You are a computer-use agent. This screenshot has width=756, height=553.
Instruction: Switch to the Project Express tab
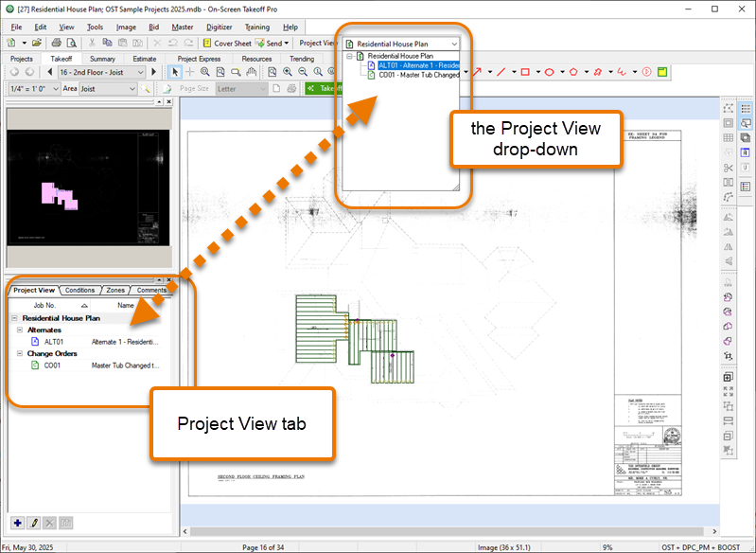point(199,59)
